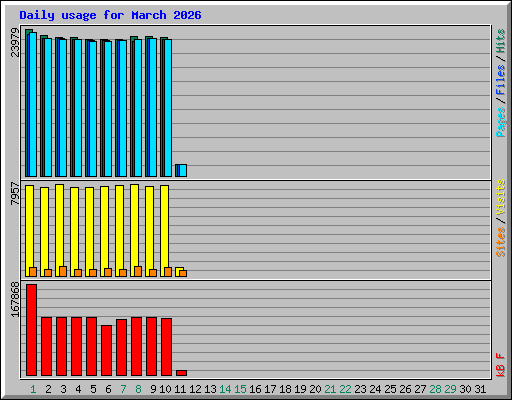Select the day 1 red KB bar
Image resolution: width=512 pixels, height=400 pixels.
32,330
